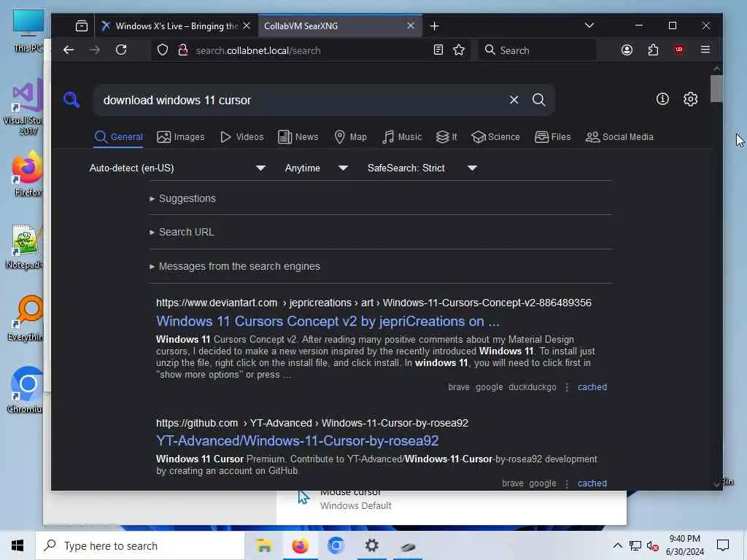The image size is (747, 560).
Task: Show hidden system tray icons
Action: coord(617,545)
